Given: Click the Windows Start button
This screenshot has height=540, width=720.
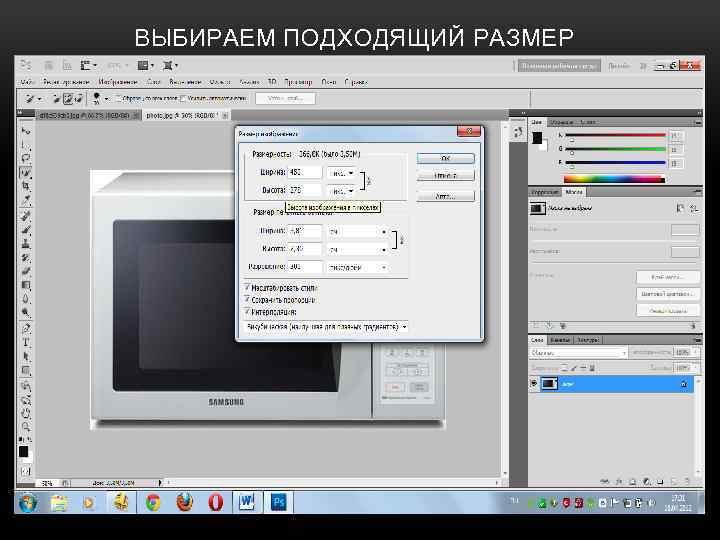Looking at the screenshot, I should point(27,503).
